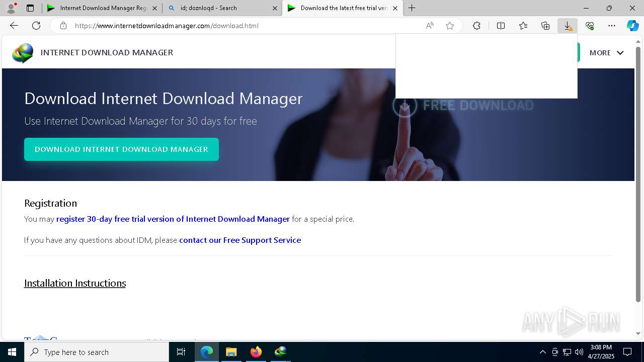Click the Installation Instructions heading link
This screenshot has height=362, width=644.
75,283
